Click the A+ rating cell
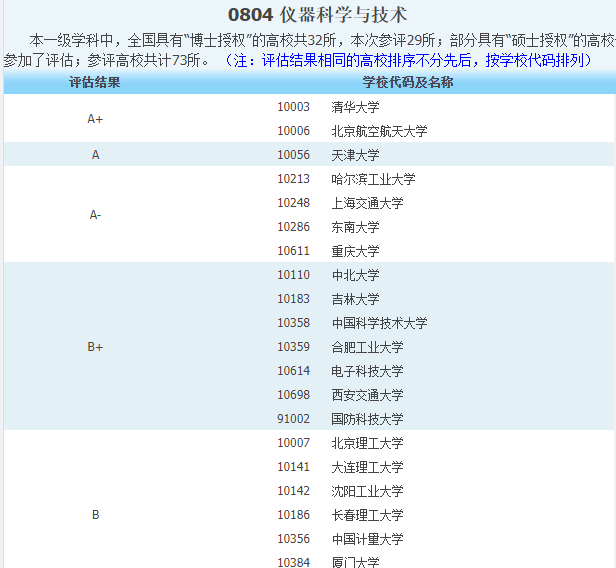 pos(95,119)
